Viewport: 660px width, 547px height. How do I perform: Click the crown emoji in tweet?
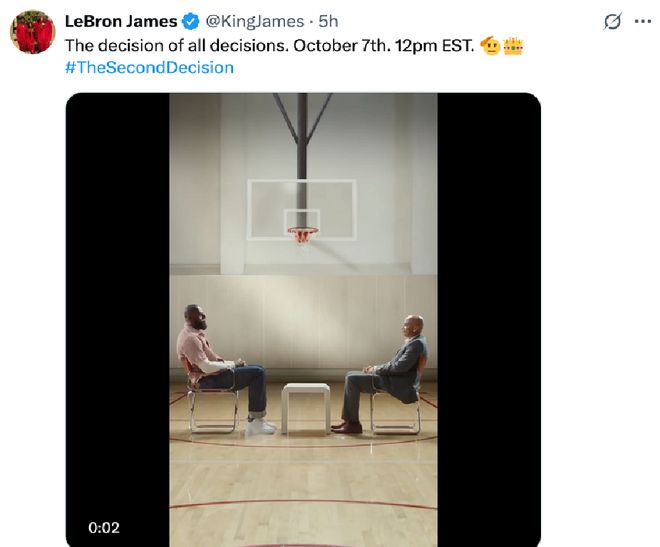(x=514, y=46)
